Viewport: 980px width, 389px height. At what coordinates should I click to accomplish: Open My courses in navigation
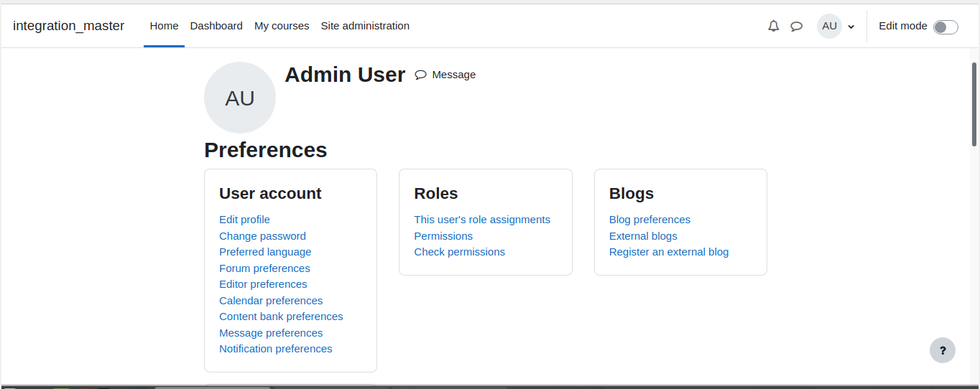point(282,26)
